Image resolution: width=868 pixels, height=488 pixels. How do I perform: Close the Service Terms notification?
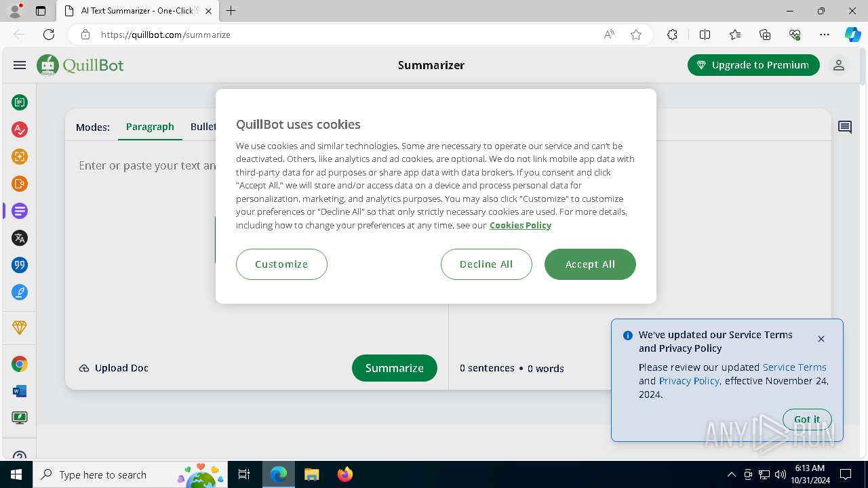coord(821,339)
